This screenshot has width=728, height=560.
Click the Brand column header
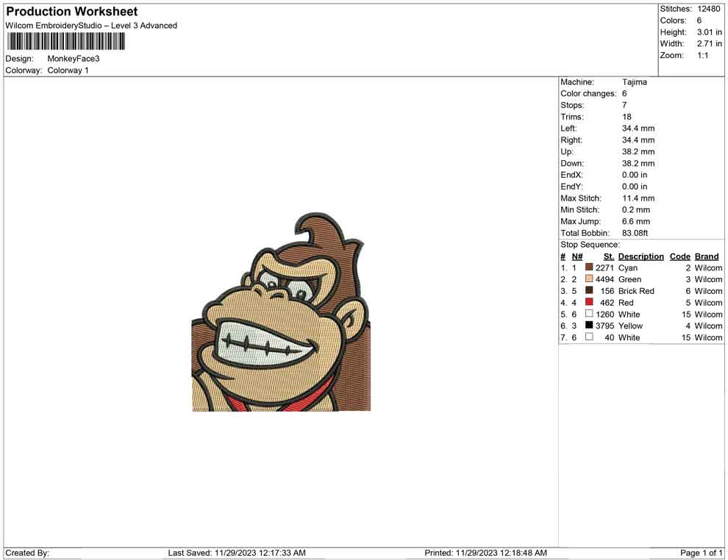(707, 256)
